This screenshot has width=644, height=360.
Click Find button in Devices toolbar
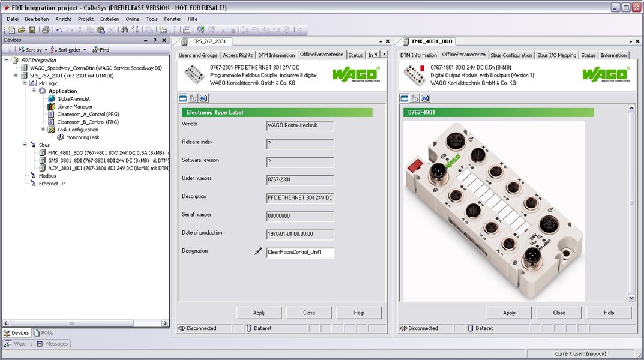click(x=101, y=50)
